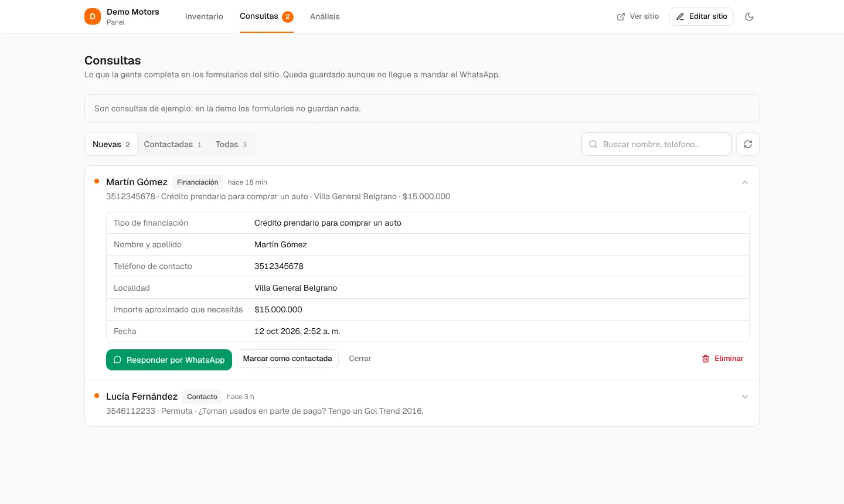Click the orange 2 badge on Consultas tab
The image size is (844, 504).
point(288,16)
